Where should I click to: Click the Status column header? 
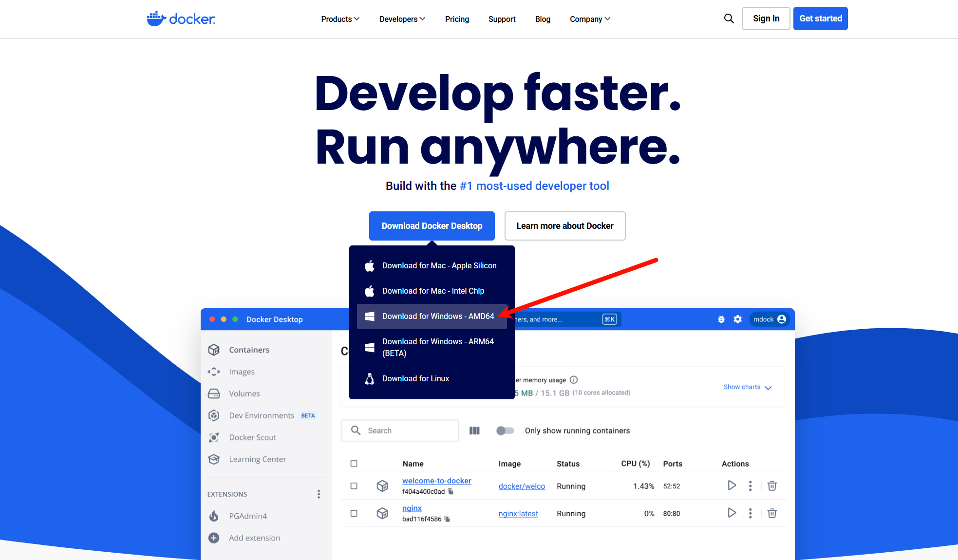pyautogui.click(x=568, y=464)
